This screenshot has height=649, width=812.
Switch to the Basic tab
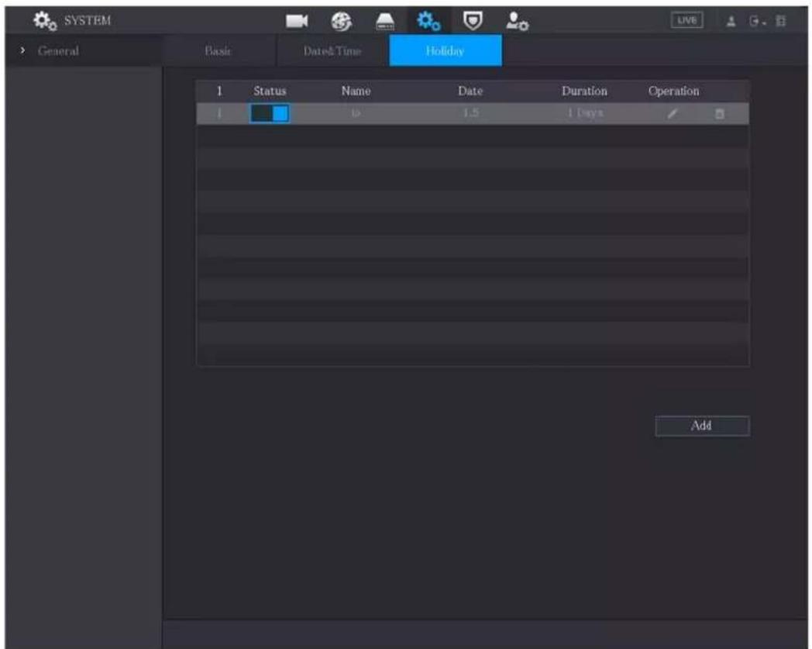[218, 51]
